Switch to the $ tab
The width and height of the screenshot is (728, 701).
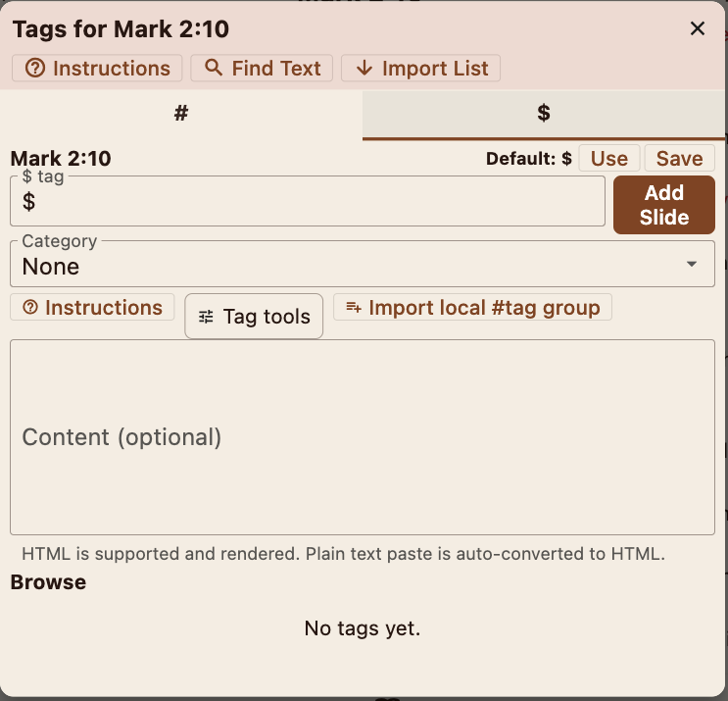[x=544, y=114]
